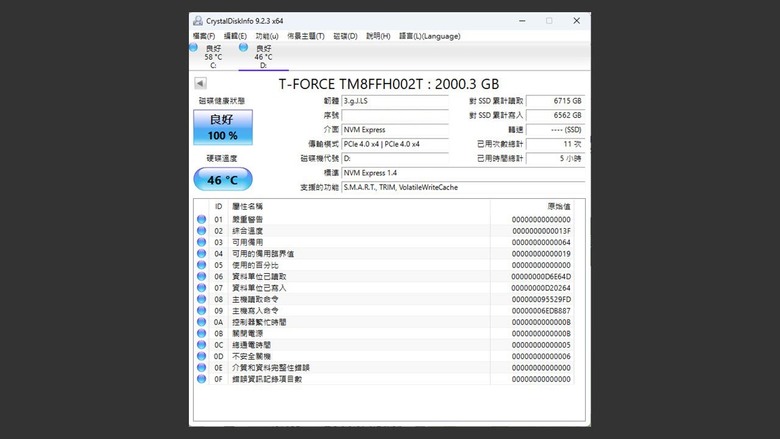Screen dimensions: 780x439
Task: Click the total host writes value 6562 GB
Action: [x=555, y=116]
